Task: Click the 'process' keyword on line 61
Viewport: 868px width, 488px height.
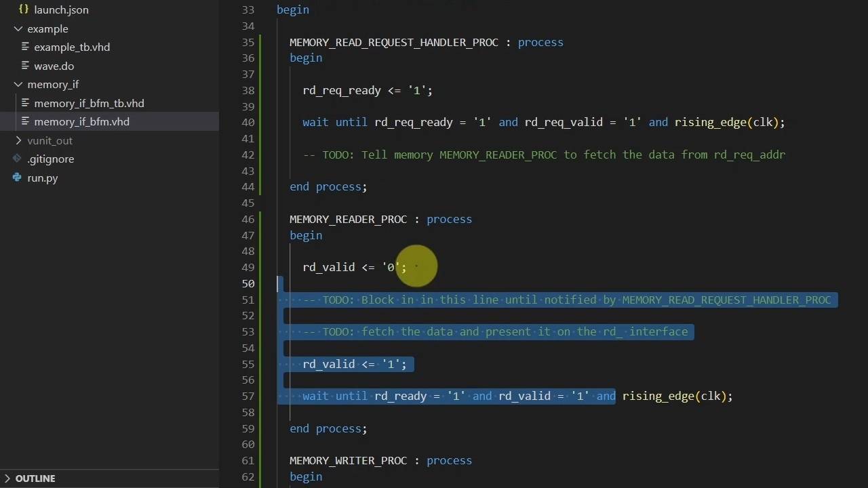Action: (449, 460)
